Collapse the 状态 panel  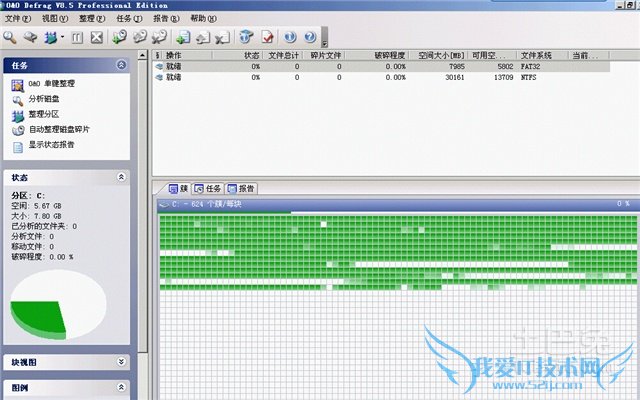click(121, 177)
